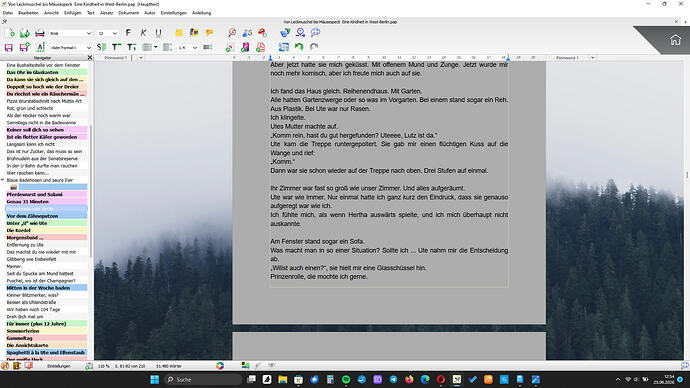Click Einstellungen in the status bar
Image resolution: width=690 pixels, height=388 pixels.
click(59, 366)
